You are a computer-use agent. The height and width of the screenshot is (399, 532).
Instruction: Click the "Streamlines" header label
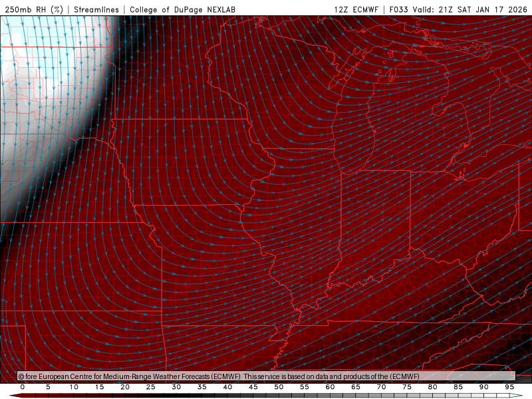click(x=96, y=9)
